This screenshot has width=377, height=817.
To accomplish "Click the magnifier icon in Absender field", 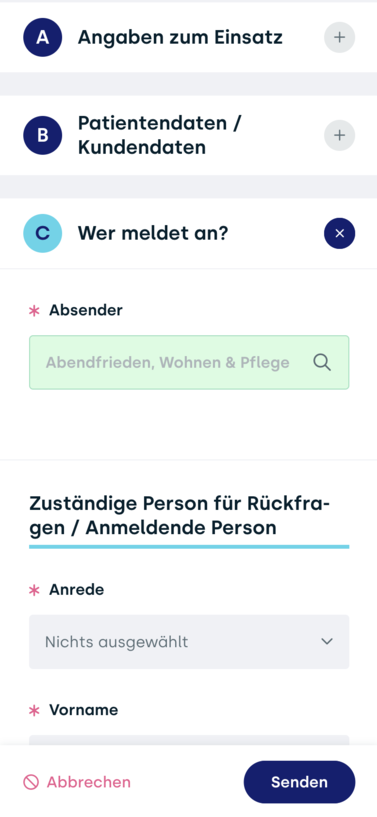I will 322,362.
